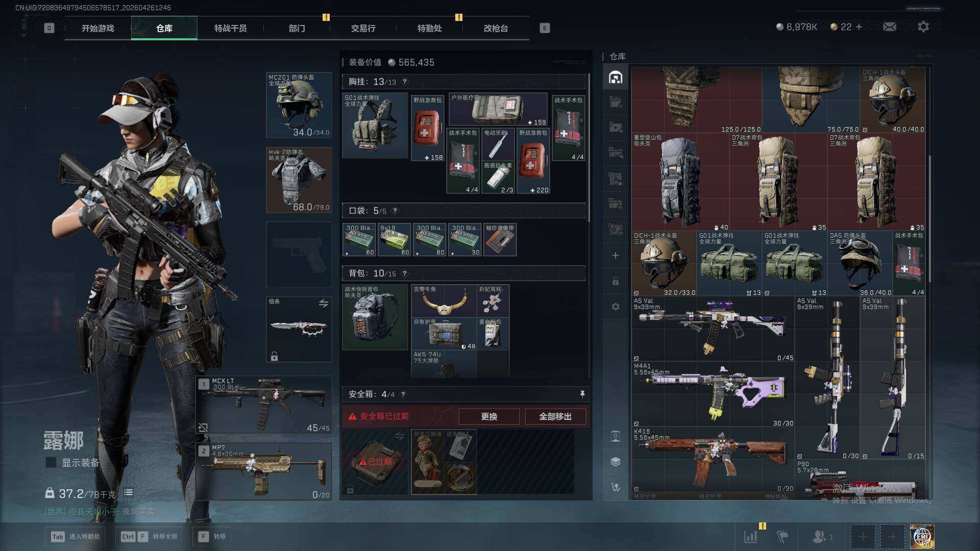Open the friends icon showing 1
Screen dimensions: 980x551
(x=822, y=537)
